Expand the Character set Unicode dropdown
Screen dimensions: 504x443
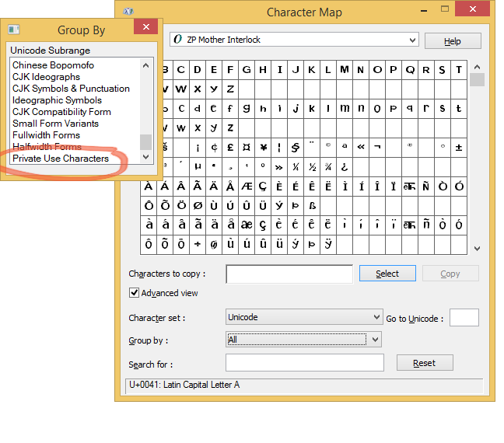point(376,317)
